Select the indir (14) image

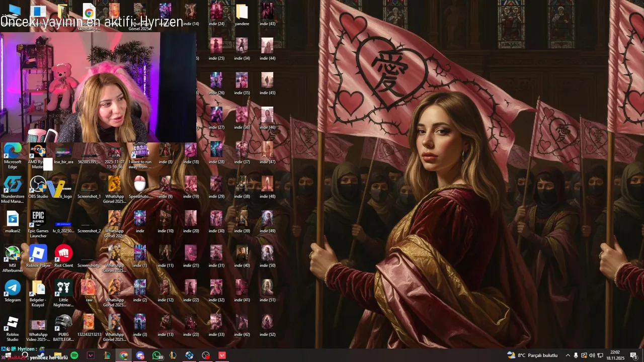point(191,15)
